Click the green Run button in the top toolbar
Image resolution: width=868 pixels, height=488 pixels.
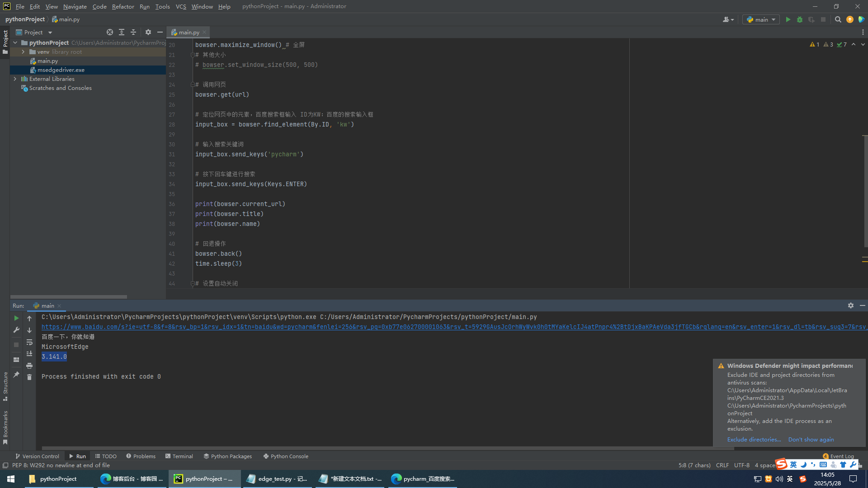click(x=788, y=19)
